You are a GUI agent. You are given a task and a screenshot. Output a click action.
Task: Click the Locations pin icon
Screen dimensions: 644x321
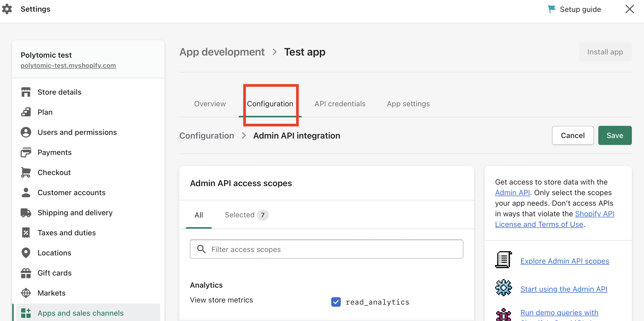26,253
